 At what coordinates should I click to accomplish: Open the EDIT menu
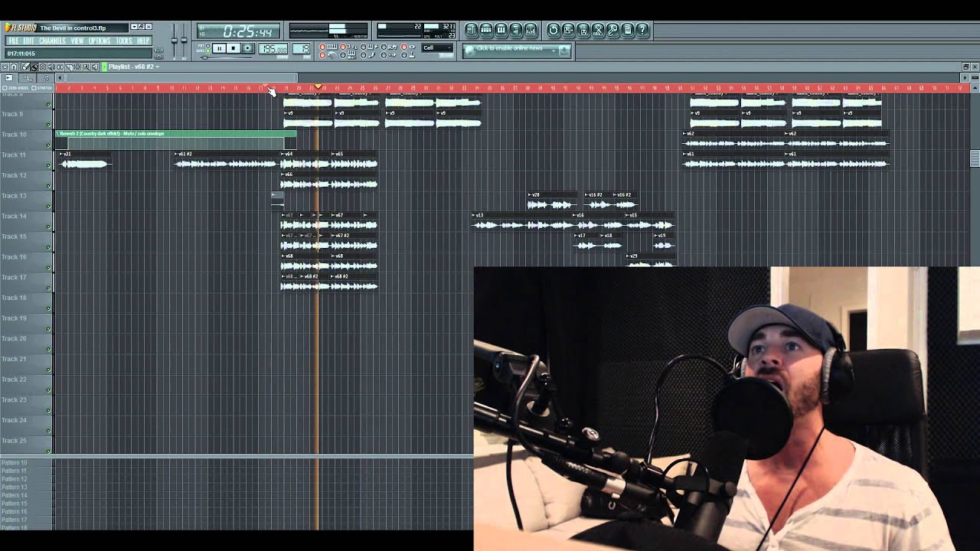tap(28, 41)
